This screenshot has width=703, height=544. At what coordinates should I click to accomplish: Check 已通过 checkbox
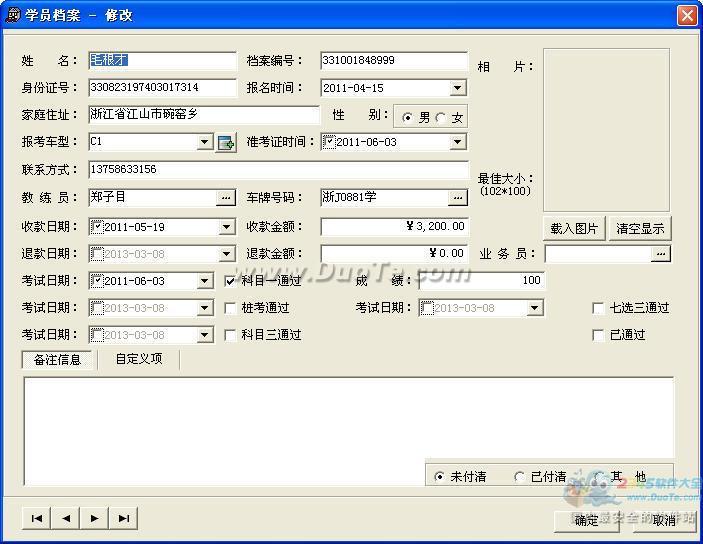pos(599,335)
